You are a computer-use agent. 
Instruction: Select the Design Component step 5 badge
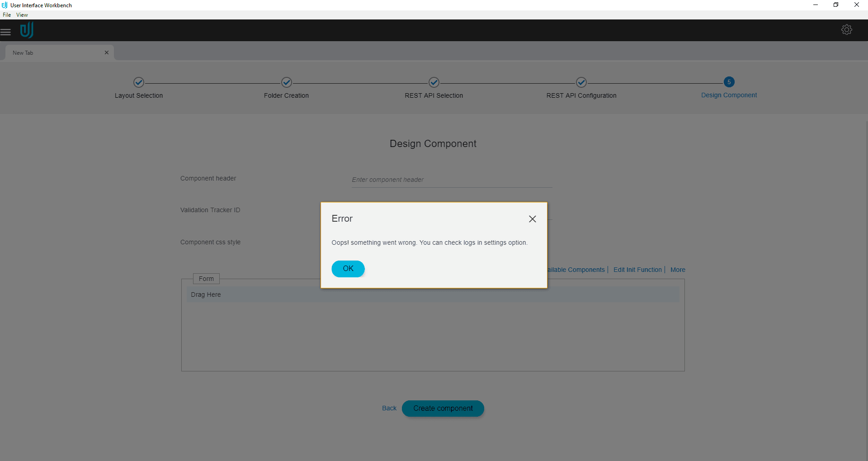[729, 82]
